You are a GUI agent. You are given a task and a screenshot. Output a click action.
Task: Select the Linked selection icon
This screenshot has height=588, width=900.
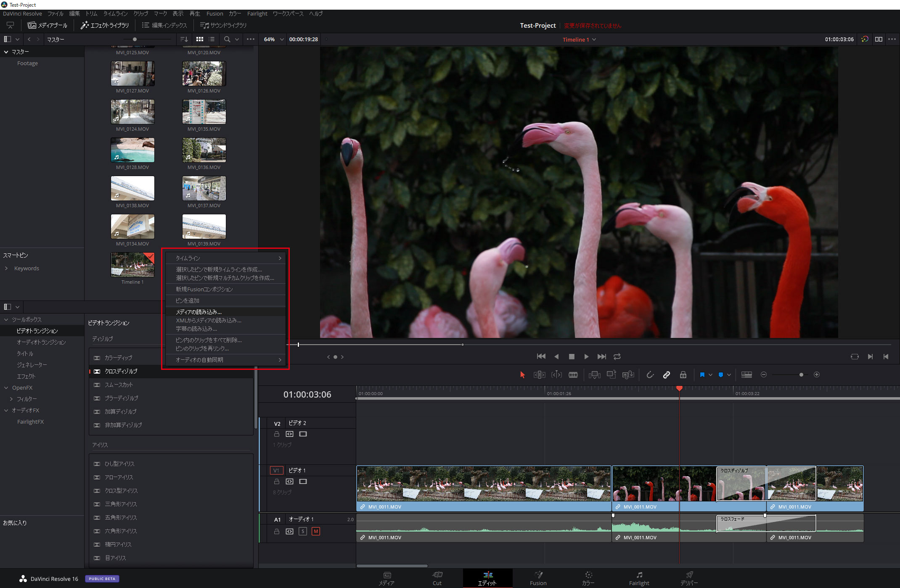[x=666, y=375]
